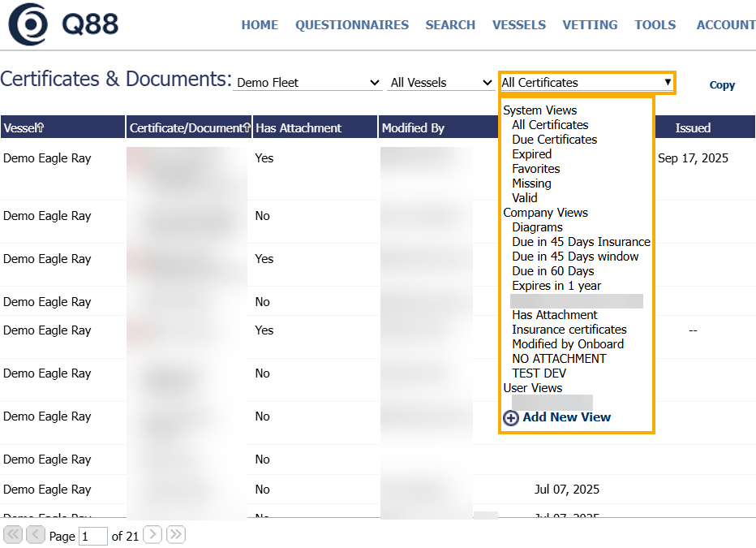Go to the next page arrow
This screenshot has height=548, width=756.
(x=152, y=535)
